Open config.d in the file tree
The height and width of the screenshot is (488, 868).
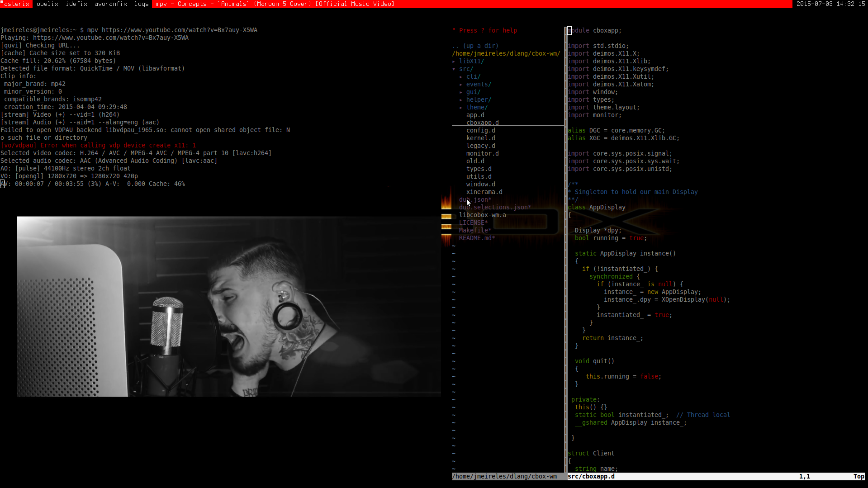pos(481,131)
